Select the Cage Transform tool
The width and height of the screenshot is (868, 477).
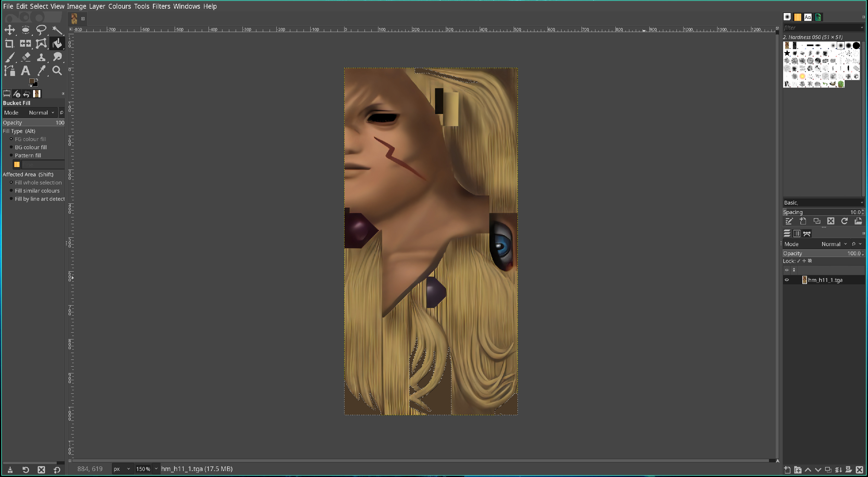[x=41, y=43]
